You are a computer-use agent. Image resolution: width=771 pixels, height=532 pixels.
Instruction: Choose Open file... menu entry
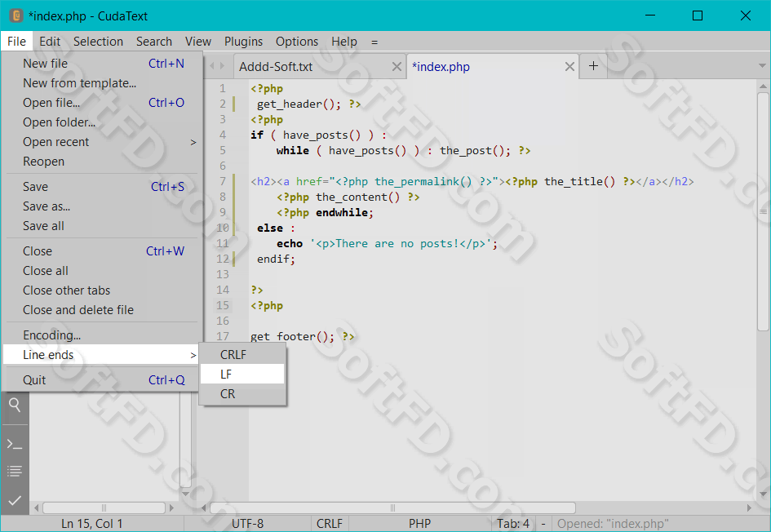(102, 103)
